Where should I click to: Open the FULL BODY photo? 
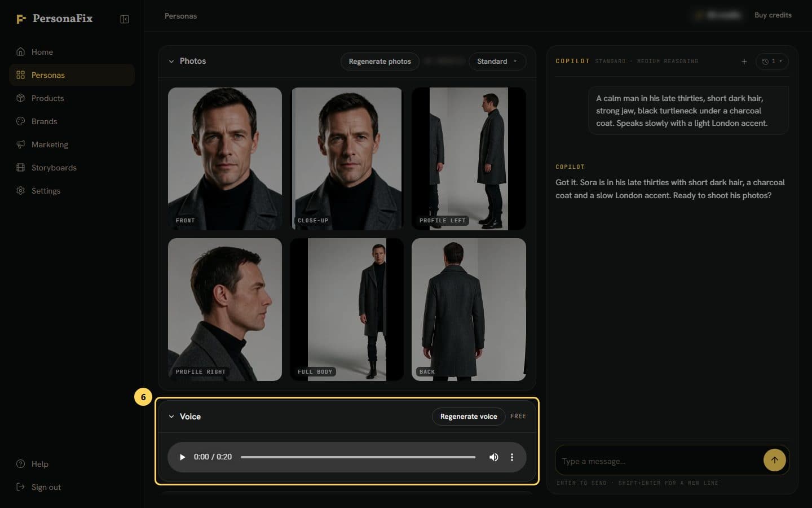[347, 309]
